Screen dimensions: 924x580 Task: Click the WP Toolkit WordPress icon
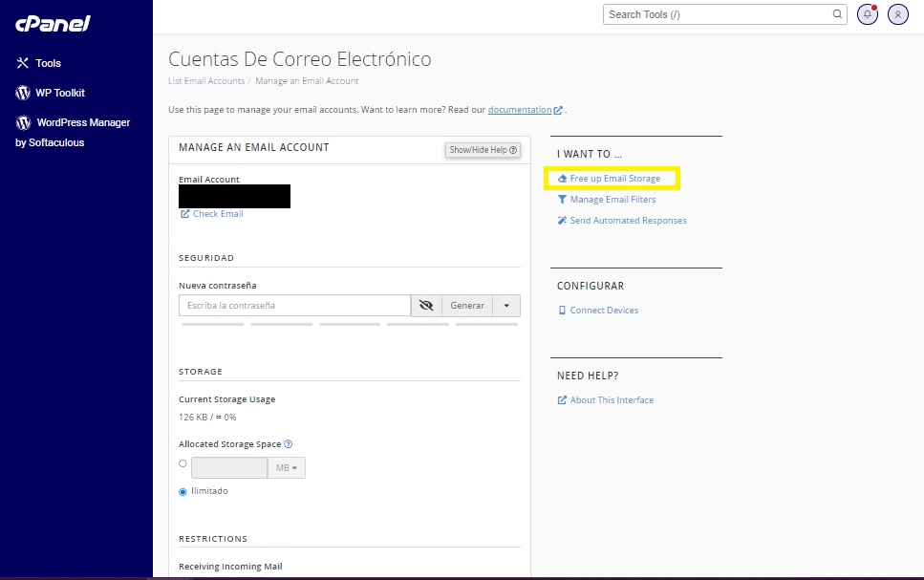click(x=23, y=93)
